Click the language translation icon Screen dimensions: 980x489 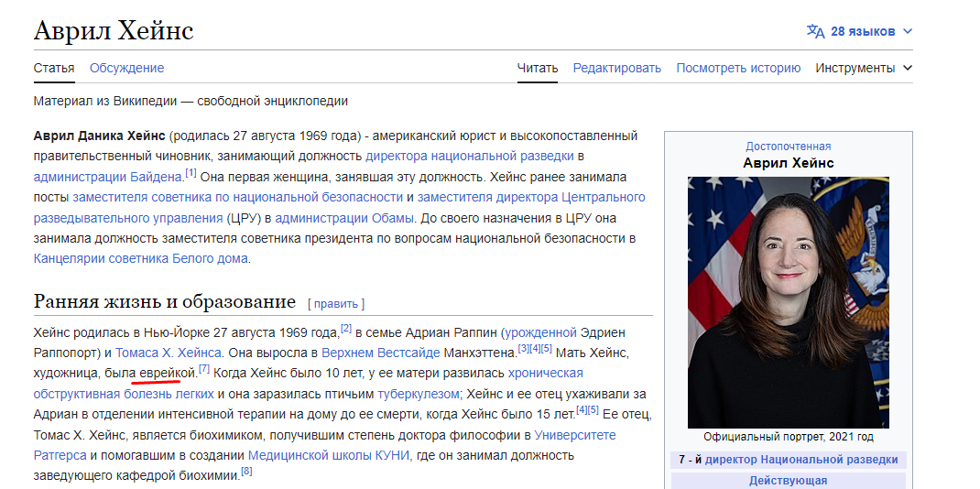[815, 31]
